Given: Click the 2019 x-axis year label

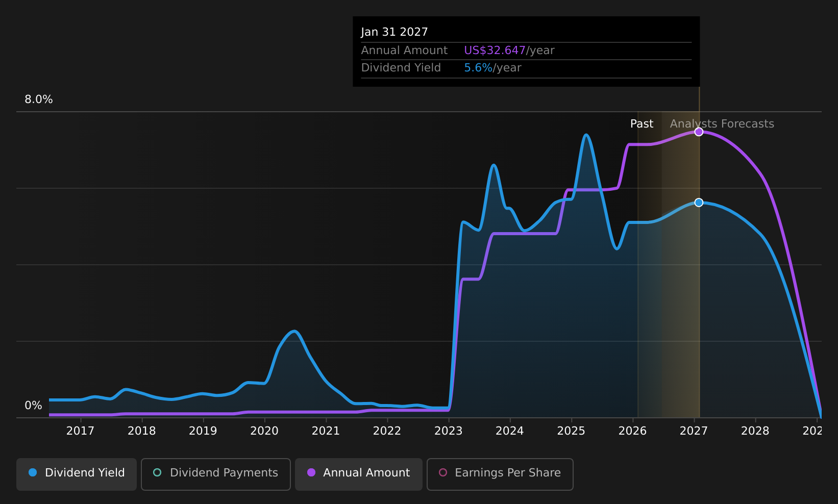Looking at the screenshot, I should click(x=203, y=431).
